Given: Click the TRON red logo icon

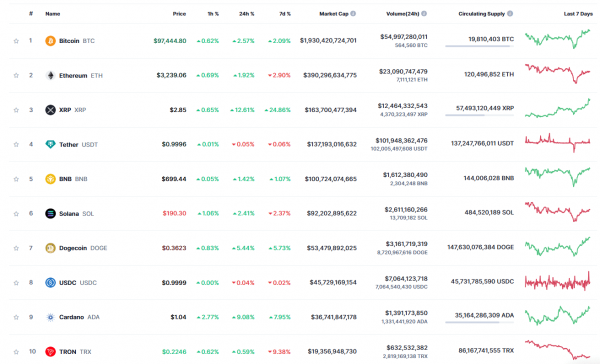Looking at the screenshot, I should click(x=51, y=351).
